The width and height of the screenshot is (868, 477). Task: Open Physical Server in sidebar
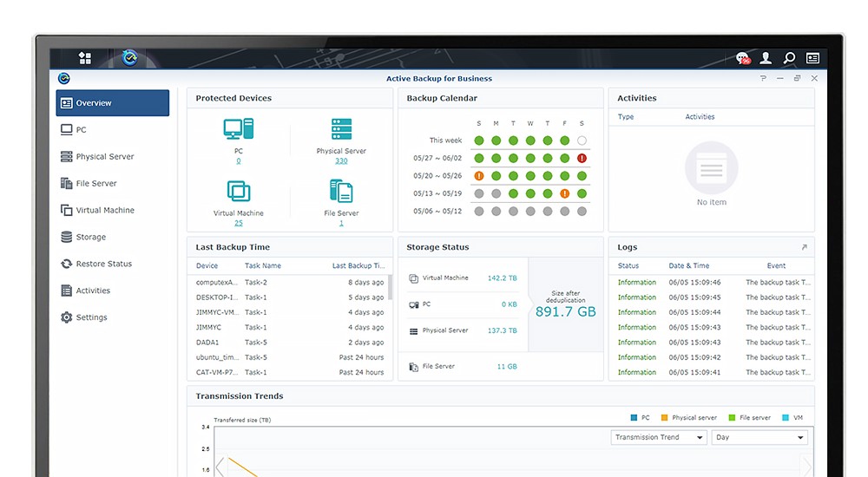(112, 157)
